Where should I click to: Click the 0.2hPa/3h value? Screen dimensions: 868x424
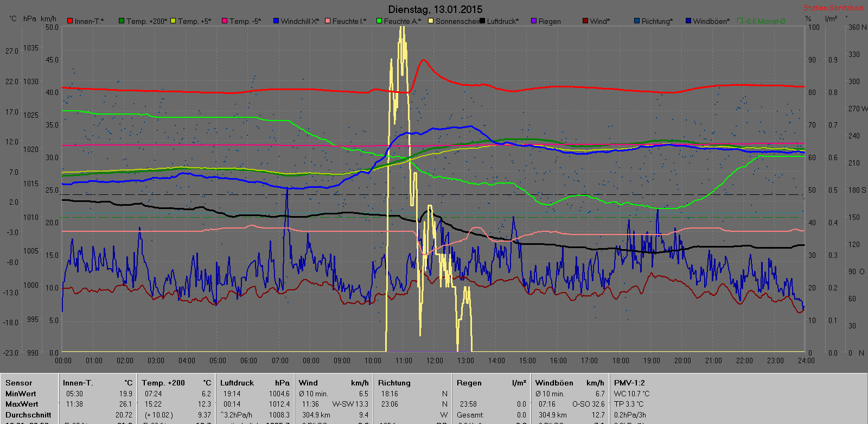pos(630,415)
